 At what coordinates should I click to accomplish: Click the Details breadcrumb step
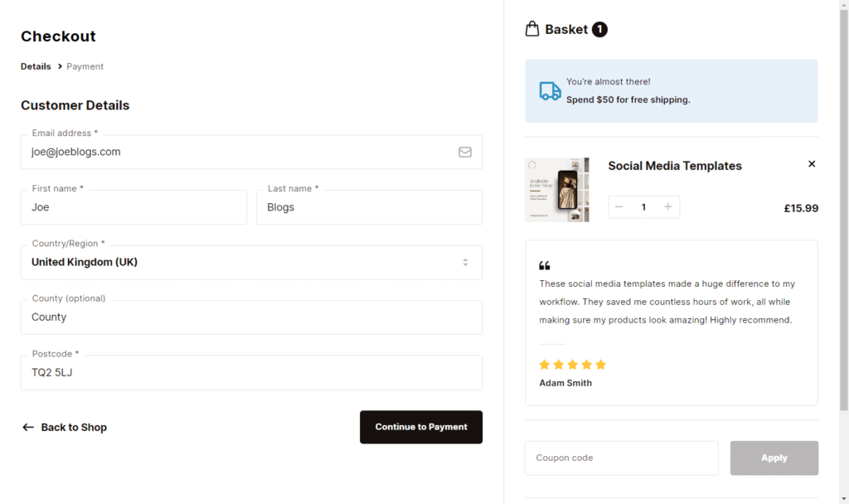[35, 66]
